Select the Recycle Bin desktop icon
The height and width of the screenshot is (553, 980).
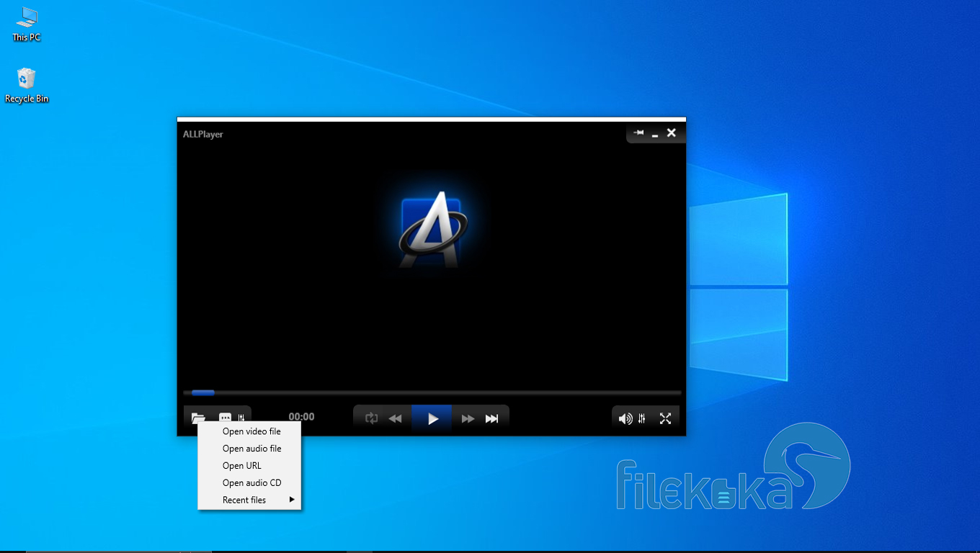[27, 86]
